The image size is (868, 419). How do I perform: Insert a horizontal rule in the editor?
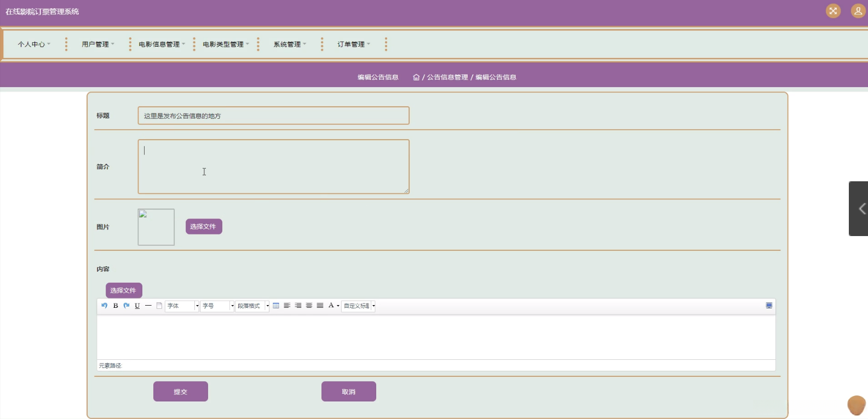148,306
